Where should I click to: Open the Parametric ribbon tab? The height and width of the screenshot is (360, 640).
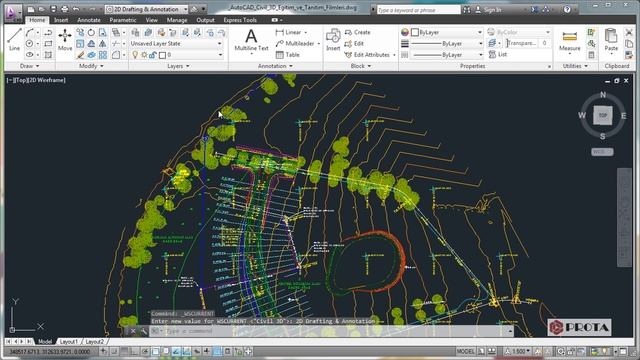pyautogui.click(x=123, y=20)
